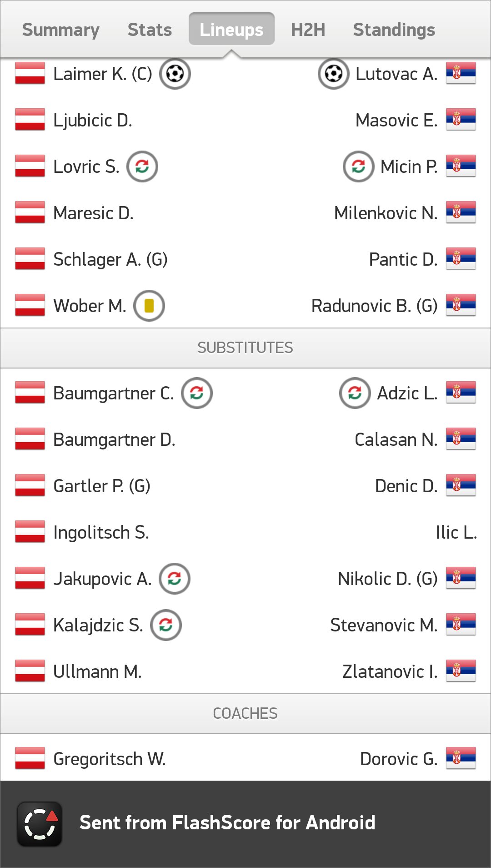The image size is (491, 868).
Task: Tap Serbian flag beside Dorovic G.
Action: [x=461, y=758]
